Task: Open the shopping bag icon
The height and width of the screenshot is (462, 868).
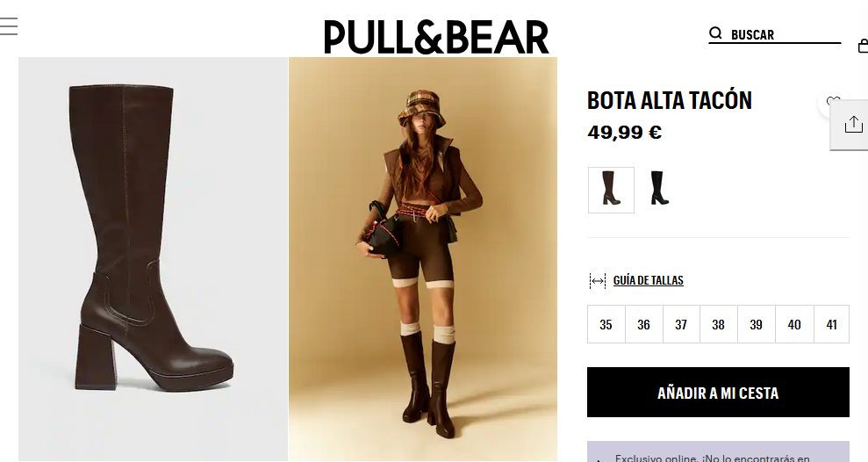Action: pyautogui.click(x=863, y=46)
